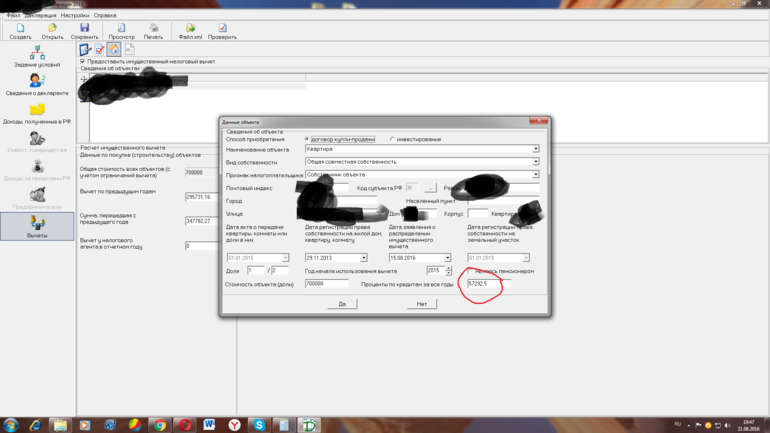The height and width of the screenshot is (433, 770).
Task: Confirm the dialog with the Да button
Action: (x=342, y=304)
